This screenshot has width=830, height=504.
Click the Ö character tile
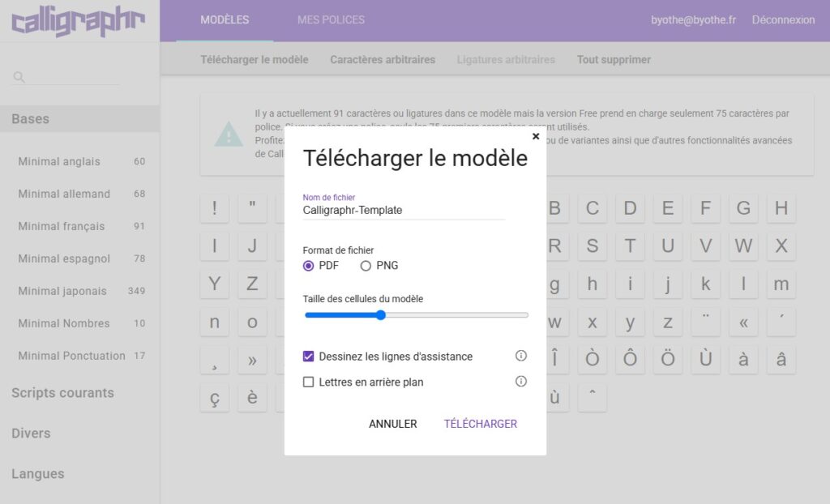point(668,360)
